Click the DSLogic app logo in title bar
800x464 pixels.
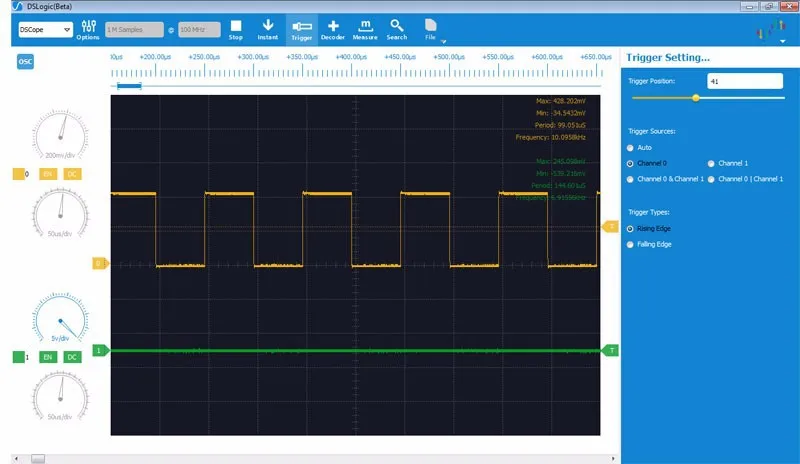click(18, 6)
